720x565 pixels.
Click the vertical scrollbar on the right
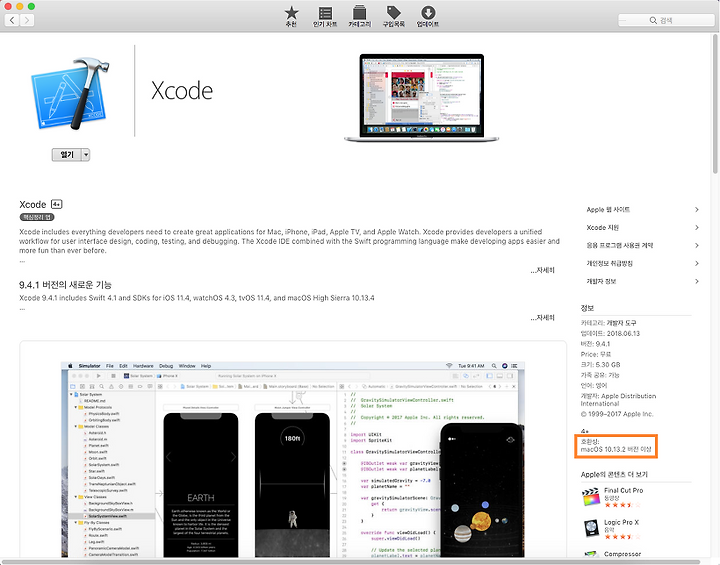point(715,104)
